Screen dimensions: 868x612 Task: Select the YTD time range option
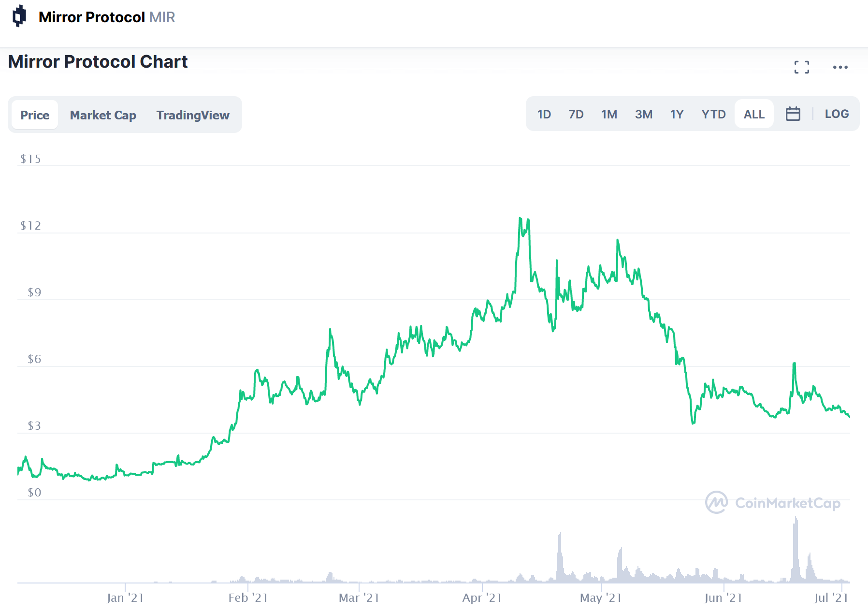point(713,114)
